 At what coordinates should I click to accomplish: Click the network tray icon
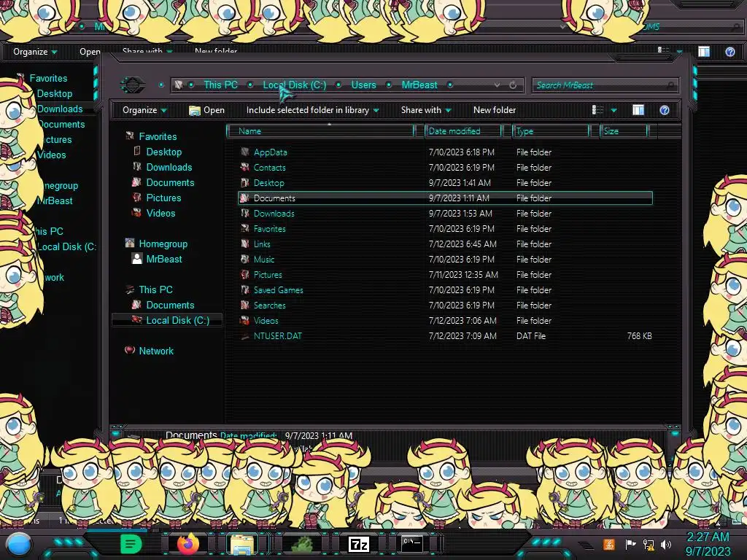pos(649,544)
